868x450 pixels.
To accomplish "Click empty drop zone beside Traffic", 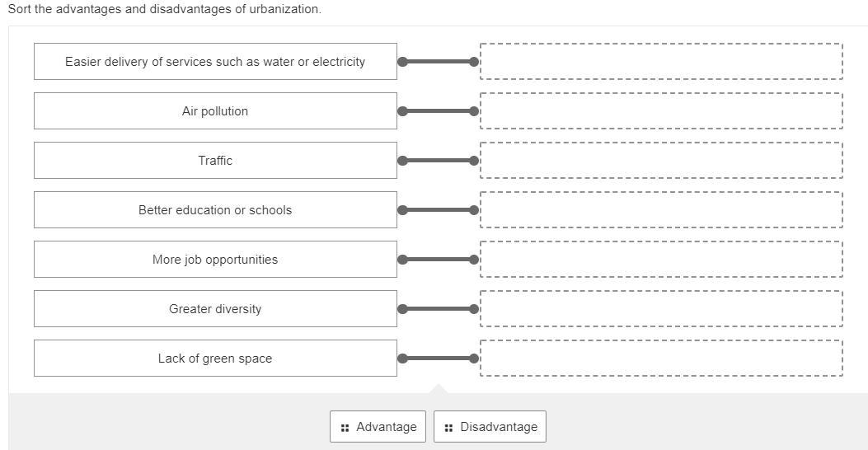I will pos(661,161).
